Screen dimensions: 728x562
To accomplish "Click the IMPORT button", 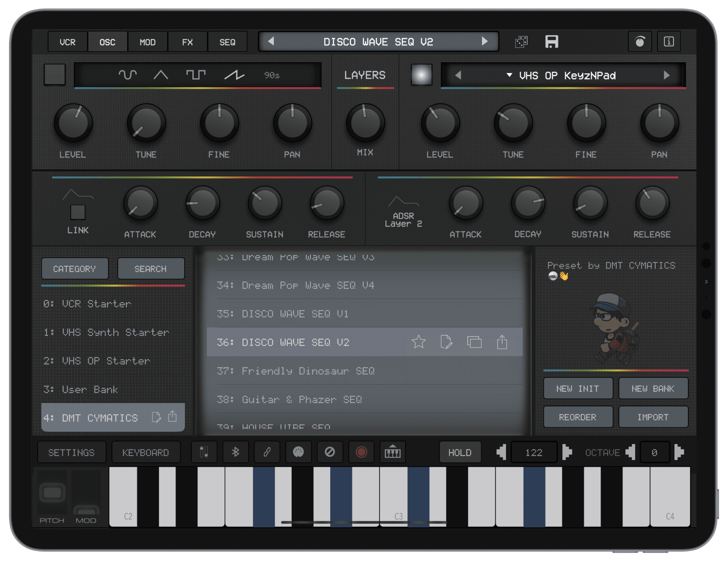I will [653, 417].
